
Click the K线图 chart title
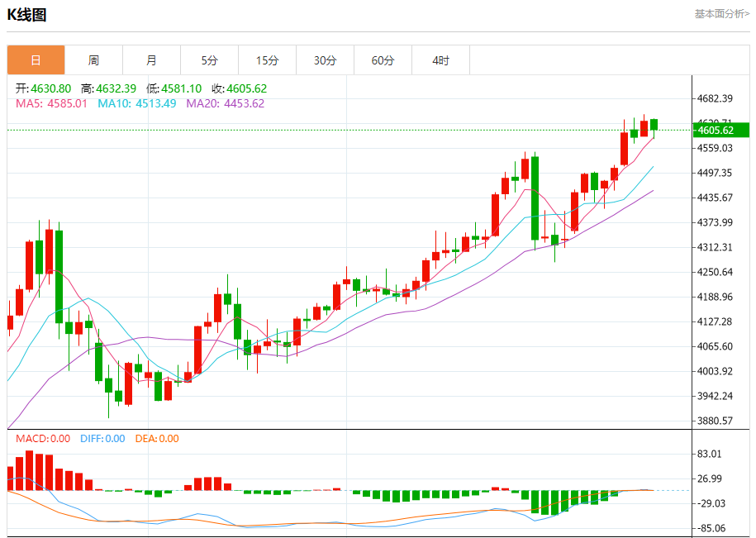tap(26, 15)
